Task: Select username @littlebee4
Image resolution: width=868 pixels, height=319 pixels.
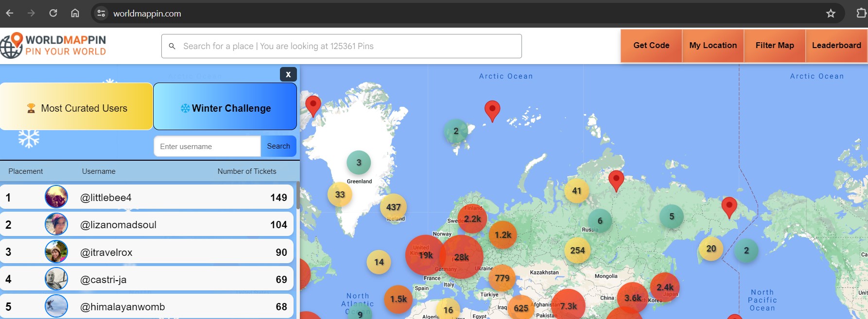Action: pyautogui.click(x=106, y=198)
